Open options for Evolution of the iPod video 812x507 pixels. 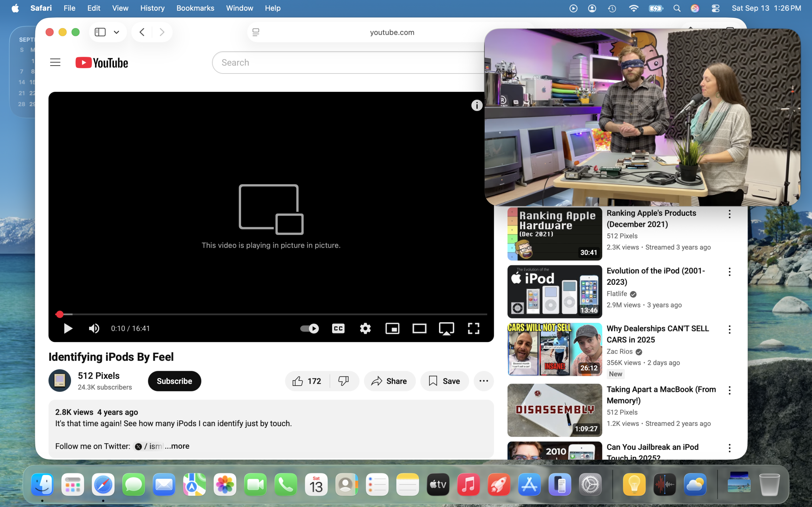[x=730, y=272]
